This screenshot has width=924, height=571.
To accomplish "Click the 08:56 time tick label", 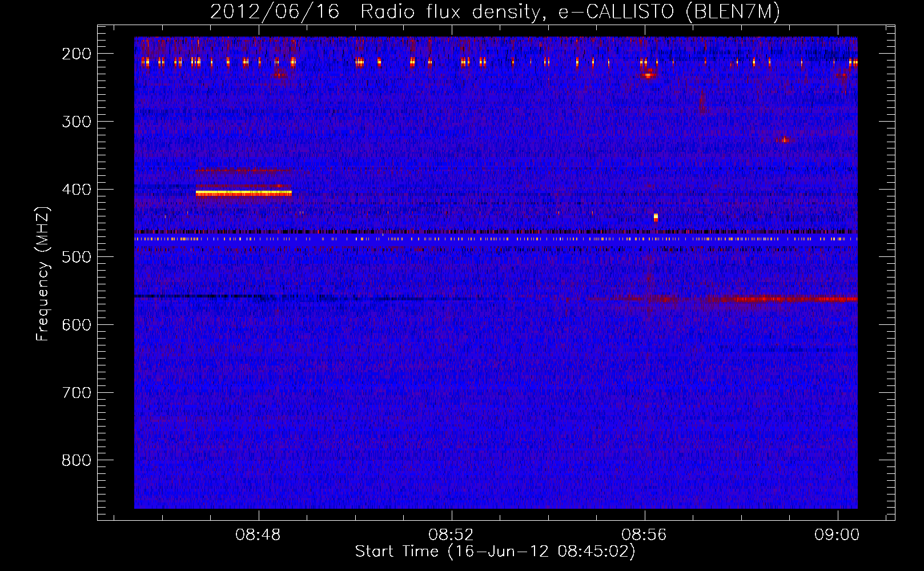I will pyautogui.click(x=644, y=535).
